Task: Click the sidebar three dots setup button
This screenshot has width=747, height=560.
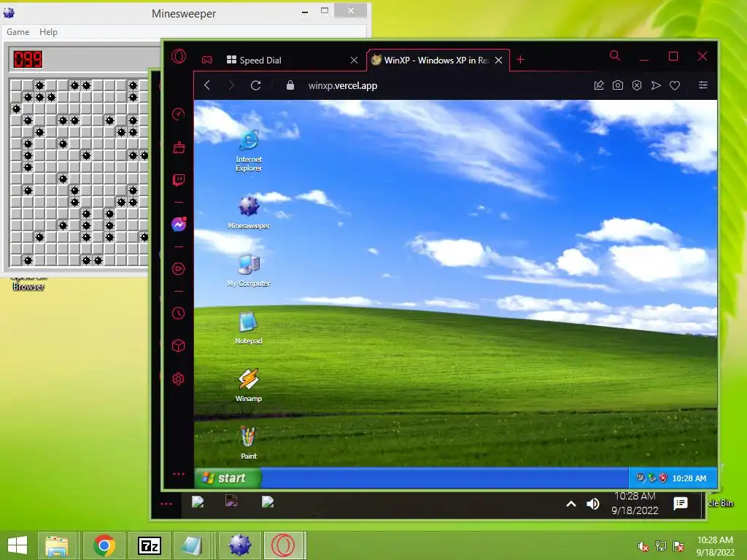Action: point(179,474)
